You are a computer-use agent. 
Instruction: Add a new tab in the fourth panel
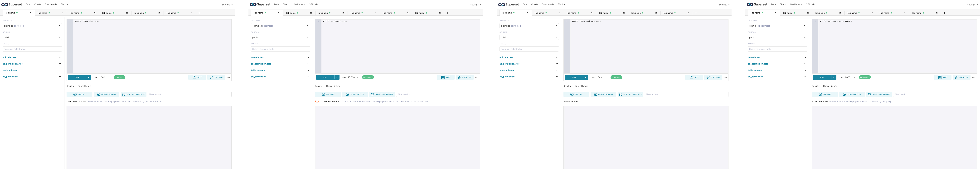(944, 13)
